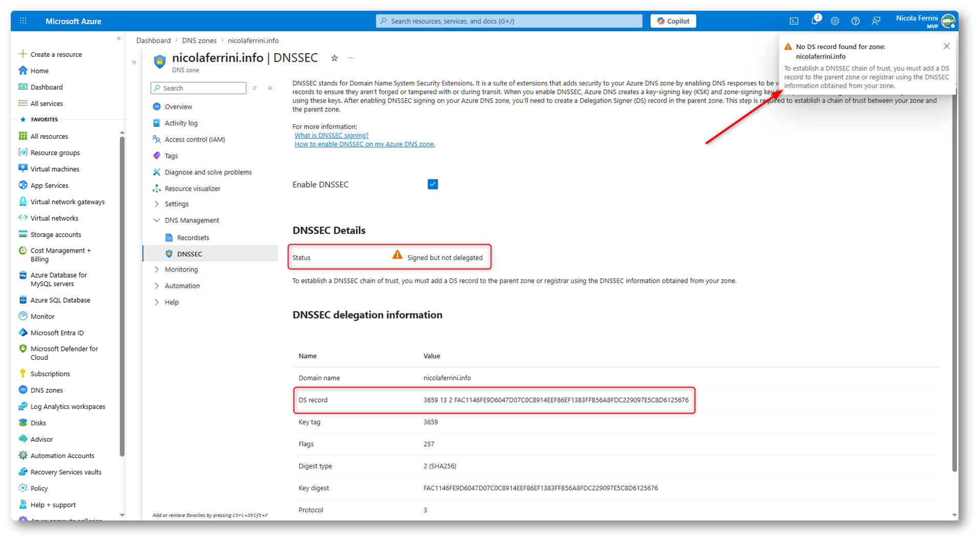This screenshot has width=980, height=542.
Task: Open portal settings gear icon
Action: click(x=835, y=21)
